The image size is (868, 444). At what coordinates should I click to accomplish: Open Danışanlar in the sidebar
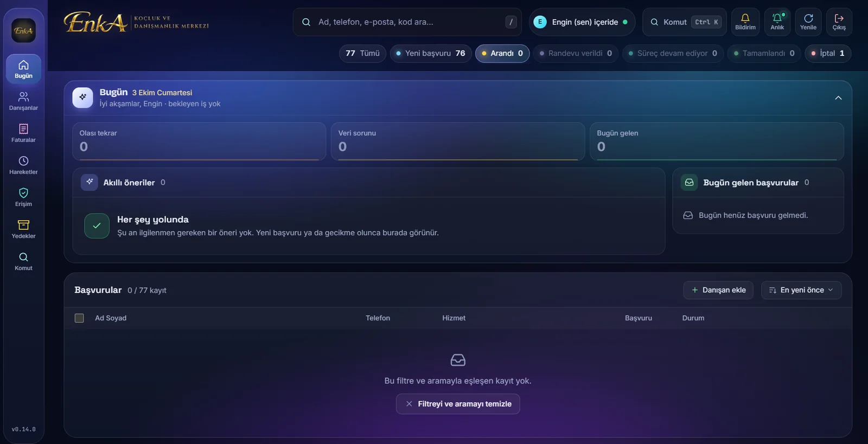click(23, 101)
